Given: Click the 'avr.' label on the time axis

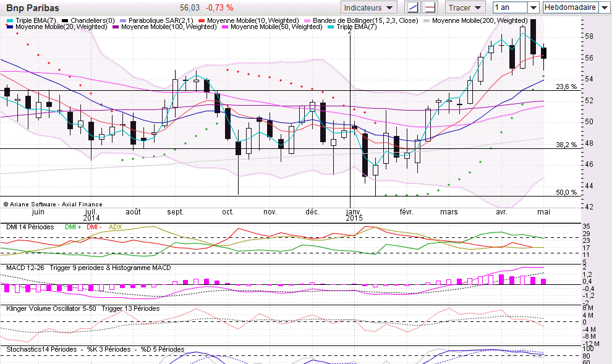Looking at the screenshot, I should pos(501,212).
